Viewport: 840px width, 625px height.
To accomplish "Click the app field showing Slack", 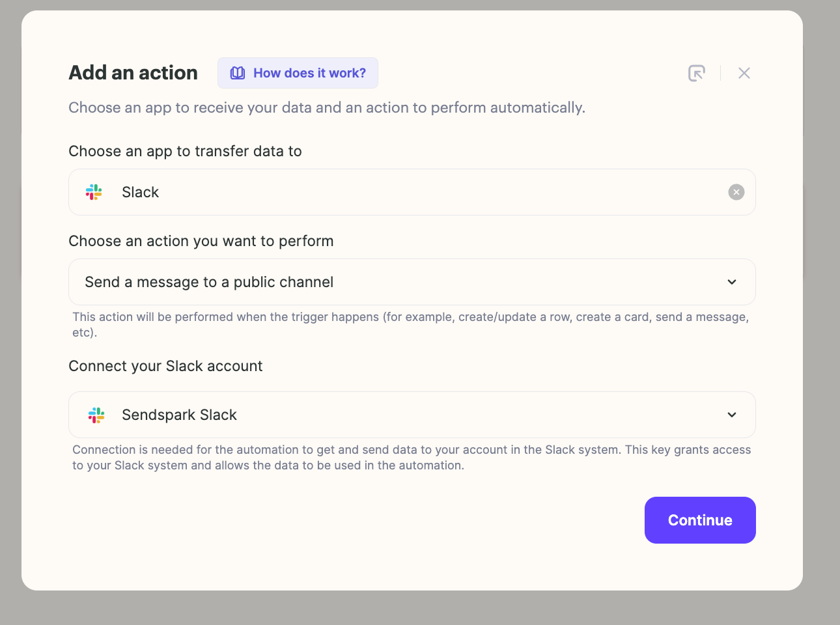I will [x=412, y=192].
